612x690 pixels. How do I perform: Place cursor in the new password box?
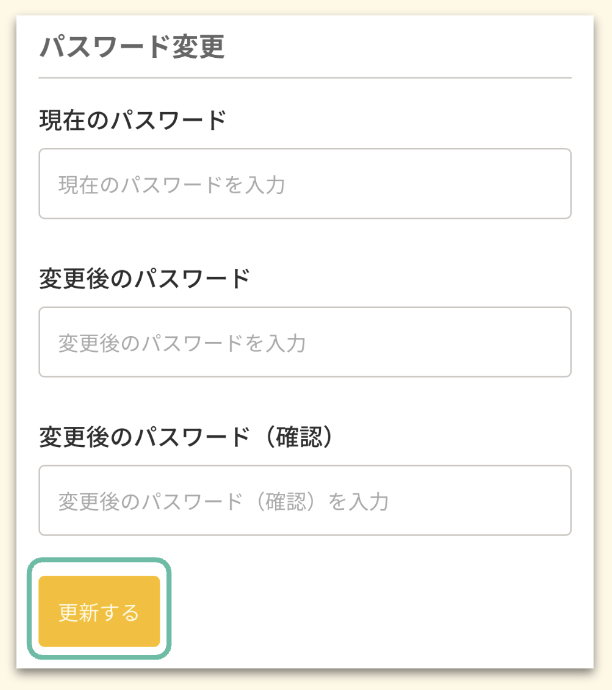point(305,342)
